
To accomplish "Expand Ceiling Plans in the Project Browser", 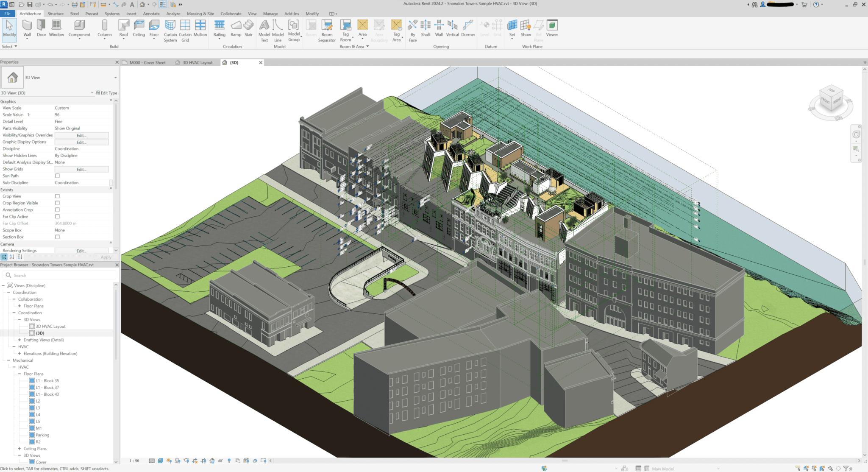I will [x=20, y=448].
